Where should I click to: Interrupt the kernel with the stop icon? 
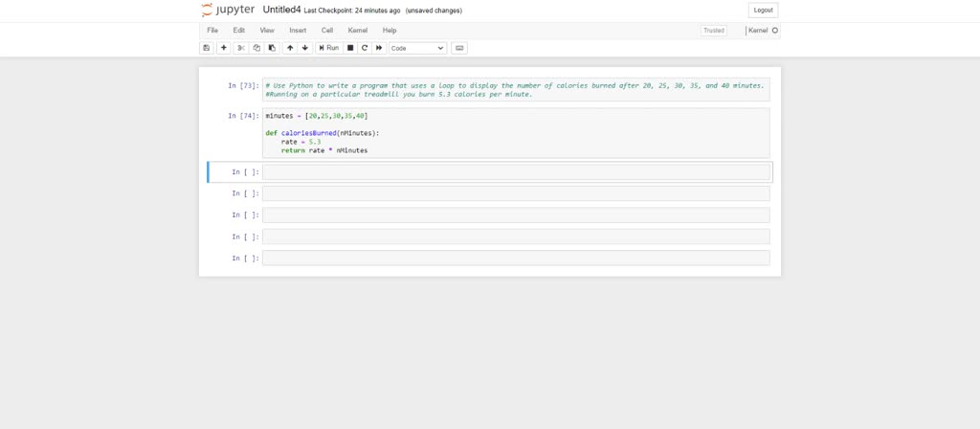tap(350, 48)
